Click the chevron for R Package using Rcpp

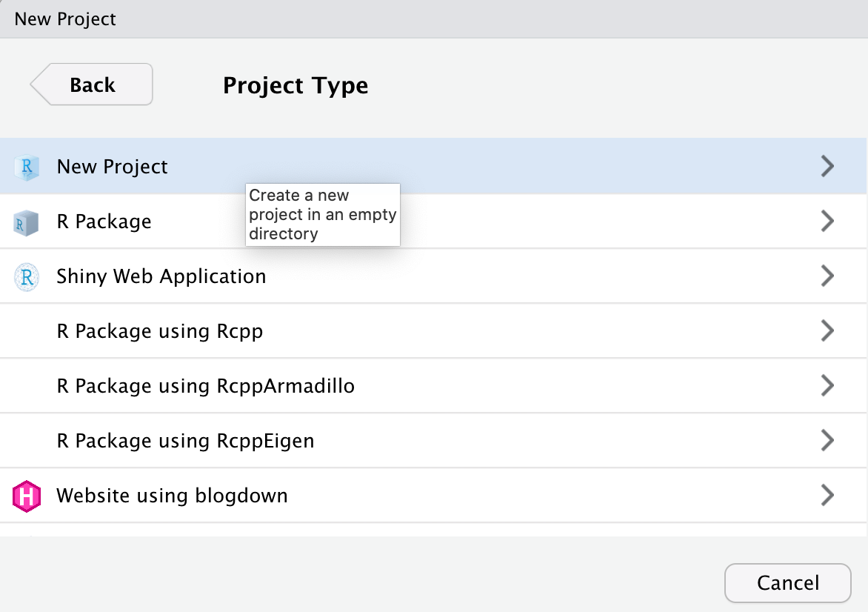(x=827, y=331)
